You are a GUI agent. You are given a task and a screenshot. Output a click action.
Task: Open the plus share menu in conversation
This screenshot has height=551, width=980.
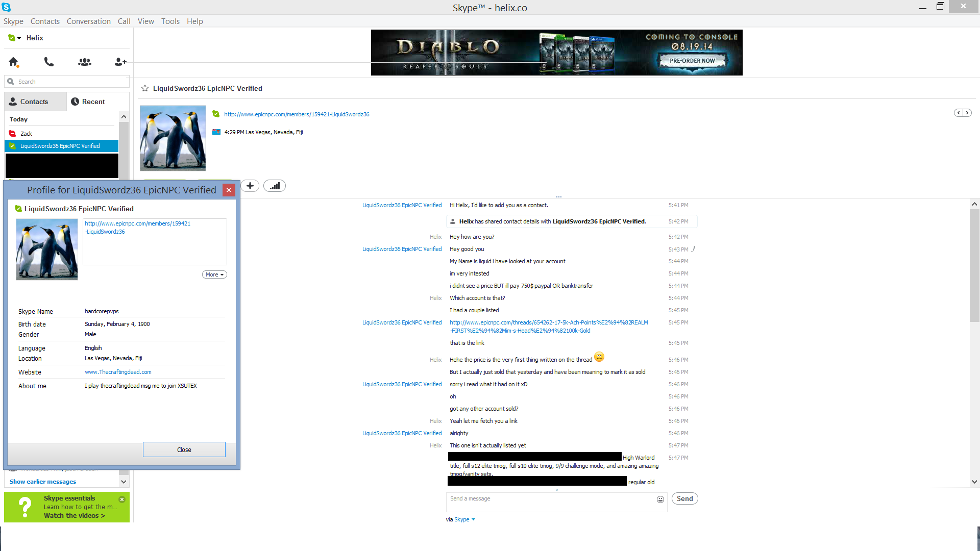click(250, 186)
